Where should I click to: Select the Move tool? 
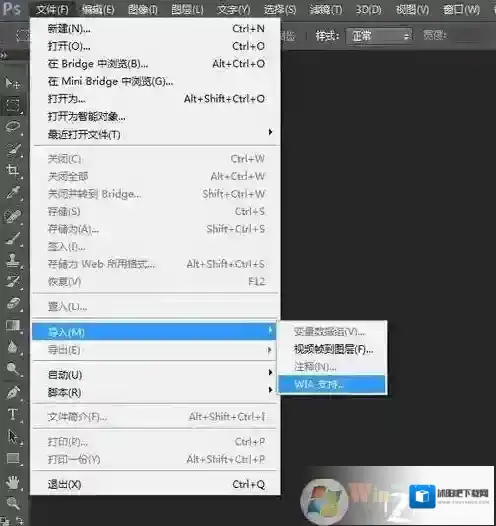pos(12,83)
